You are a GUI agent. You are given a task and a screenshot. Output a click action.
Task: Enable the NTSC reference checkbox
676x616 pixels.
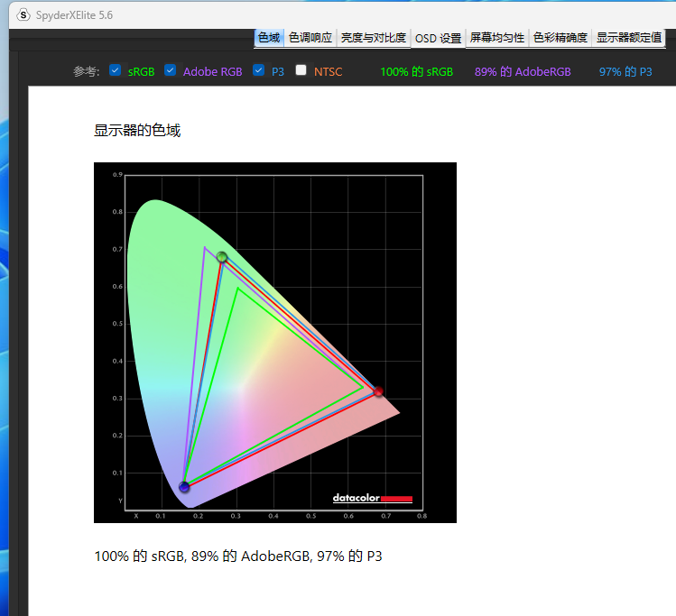[301, 70]
